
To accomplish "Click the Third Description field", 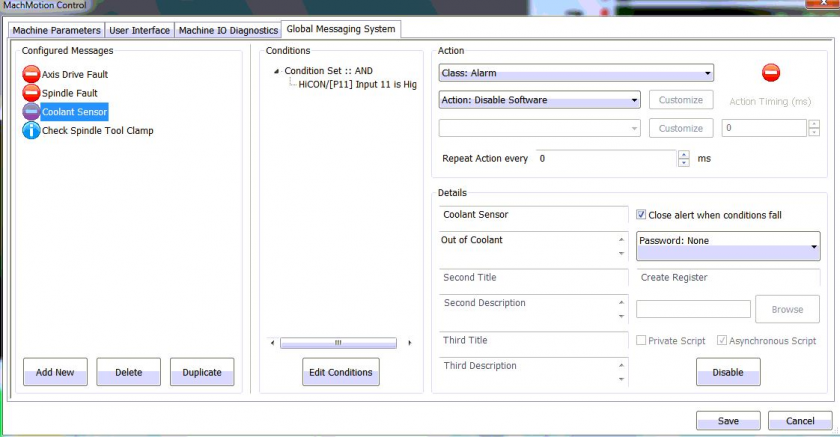I will [x=534, y=372].
